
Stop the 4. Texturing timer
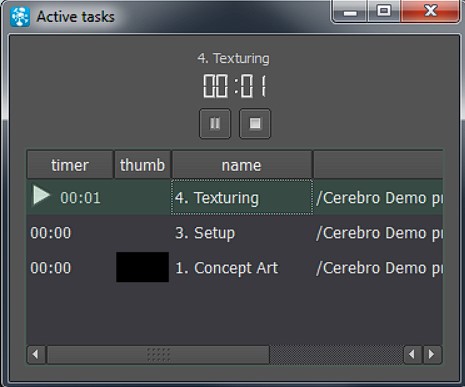point(255,124)
